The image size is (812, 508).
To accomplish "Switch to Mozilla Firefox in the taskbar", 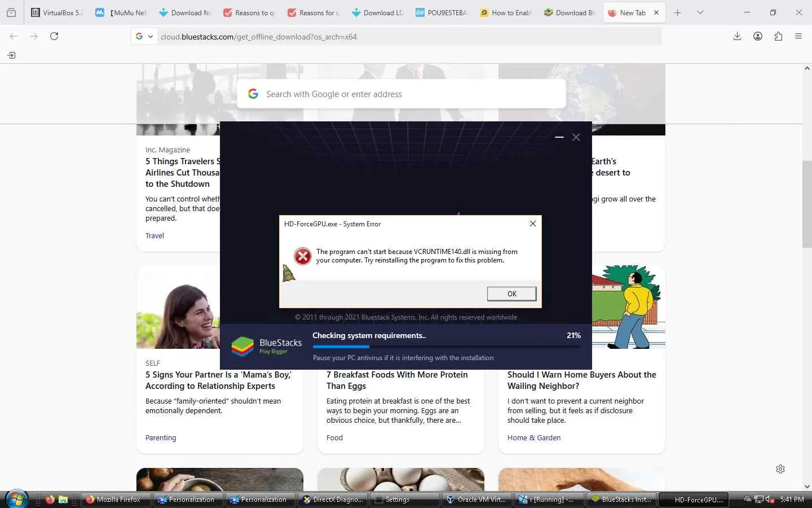I will point(117,500).
